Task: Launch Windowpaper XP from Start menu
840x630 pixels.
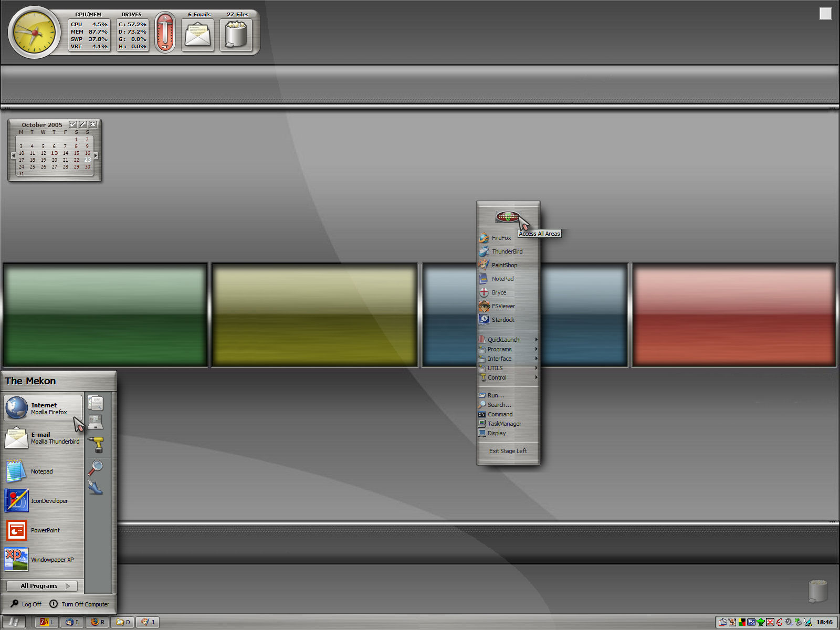Action: [43, 560]
